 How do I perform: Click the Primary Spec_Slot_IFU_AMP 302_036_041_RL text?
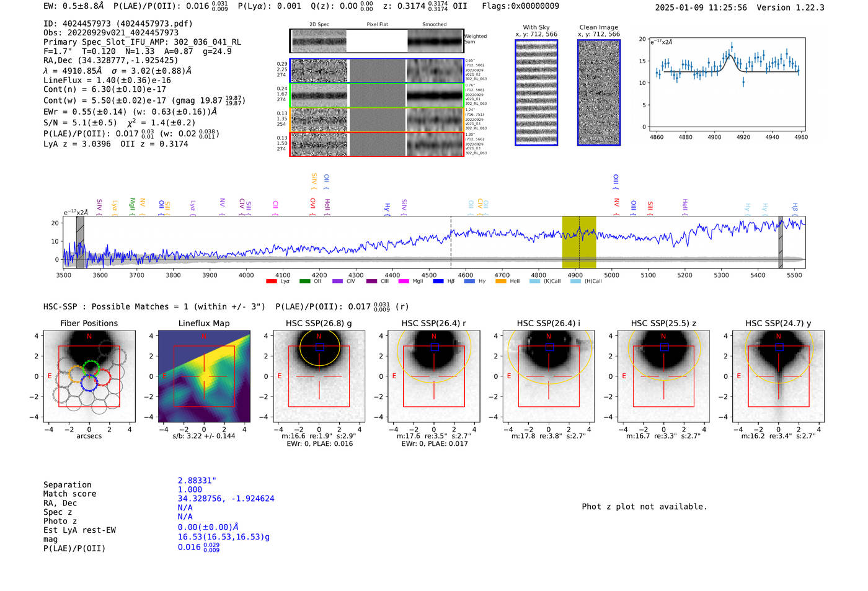coord(143,42)
